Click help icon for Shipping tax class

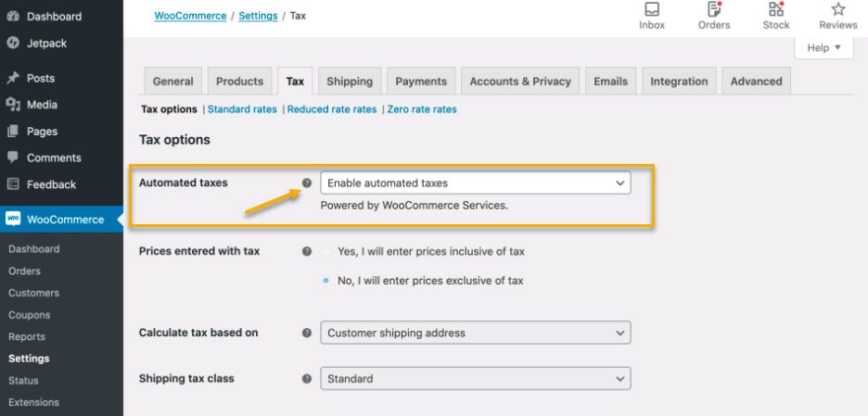[x=307, y=379]
